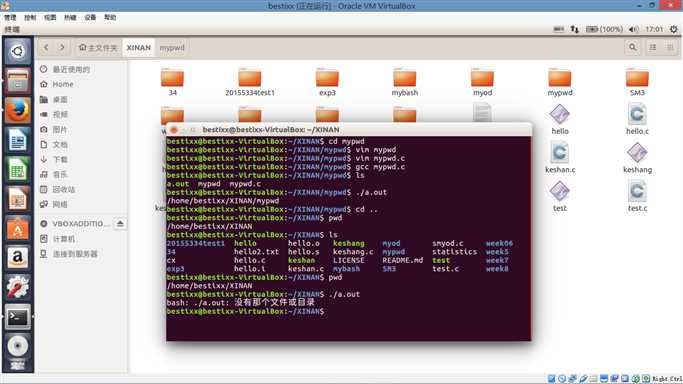This screenshot has height=384, width=683.
Task: Launch LibreOffice Calc from the dock
Action: (17, 170)
